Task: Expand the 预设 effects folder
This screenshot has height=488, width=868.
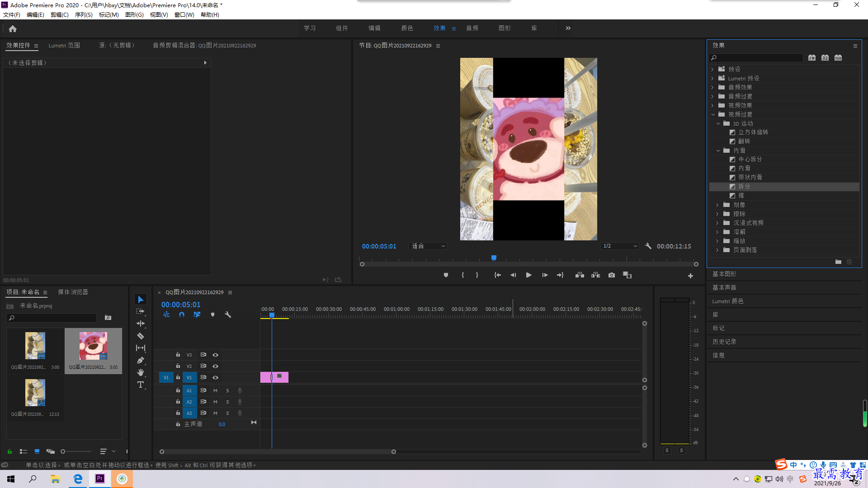Action: pos(712,69)
